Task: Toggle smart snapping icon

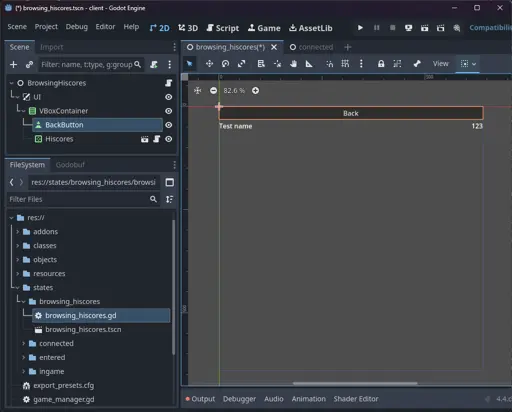Action: [x=329, y=64]
